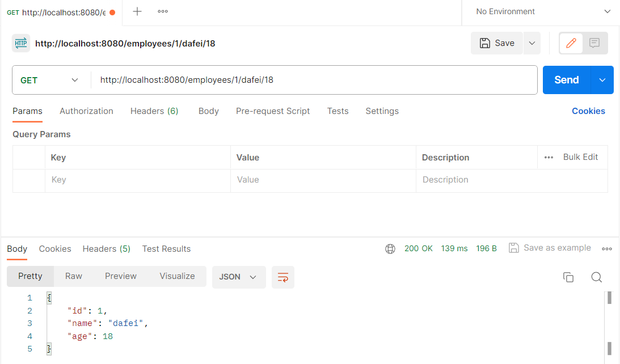620x364 pixels.
Task: Open the query params column options ellipsis
Action: [x=549, y=157]
